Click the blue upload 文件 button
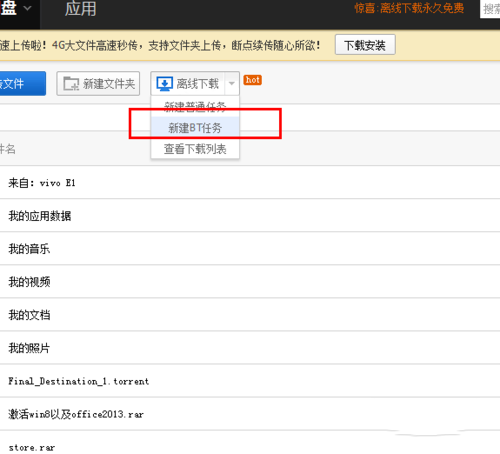Viewport: 500px width, 454px height. click(22, 83)
